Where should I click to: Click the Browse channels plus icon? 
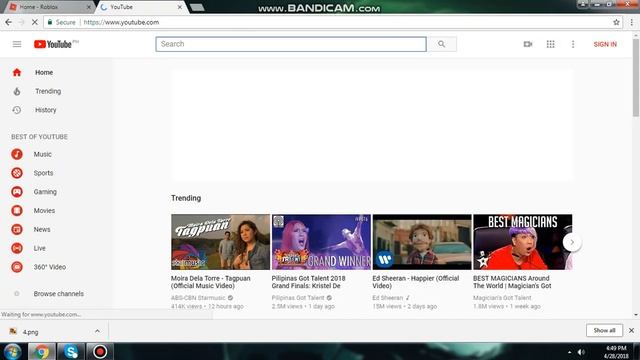[x=17, y=293]
